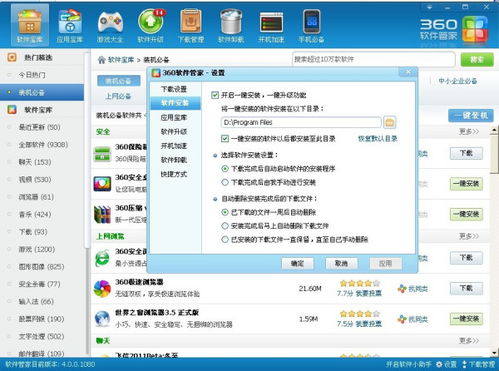Select 下载完成后自我手动进行安装 radio

tap(225, 182)
